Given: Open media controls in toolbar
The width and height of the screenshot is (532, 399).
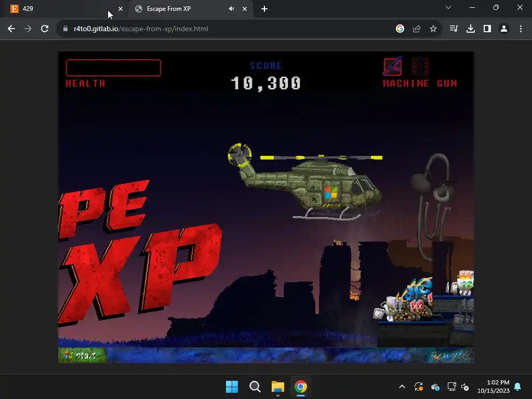Looking at the screenshot, I should 454,29.
